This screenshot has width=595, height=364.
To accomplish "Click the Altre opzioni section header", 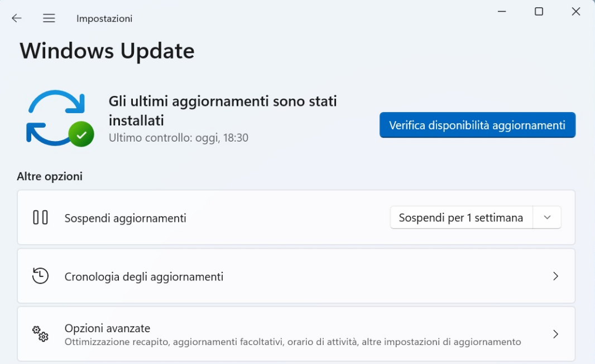I will (x=50, y=177).
